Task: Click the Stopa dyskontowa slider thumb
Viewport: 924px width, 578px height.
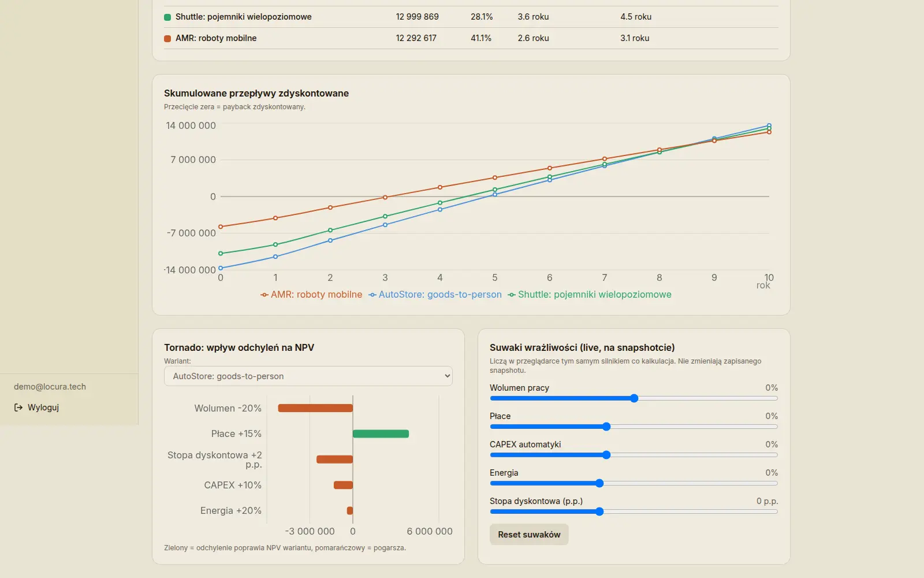Action: [599, 512]
